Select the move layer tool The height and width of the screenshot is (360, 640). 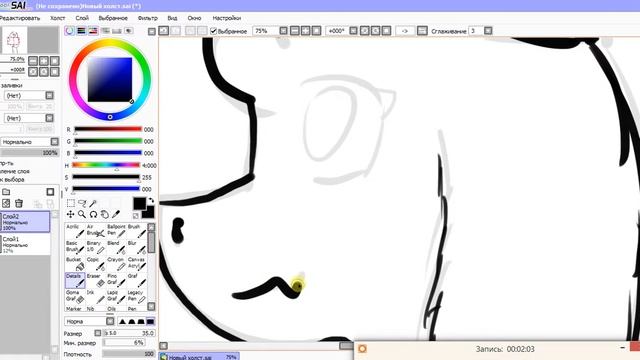71,214
